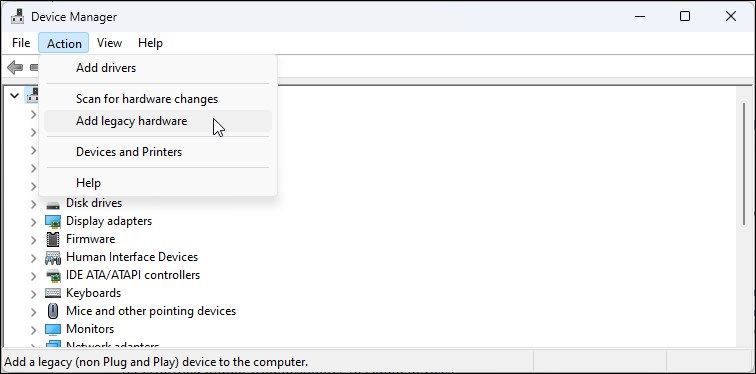Open the View menu
The image size is (756, 374).
[x=109, y=43]
